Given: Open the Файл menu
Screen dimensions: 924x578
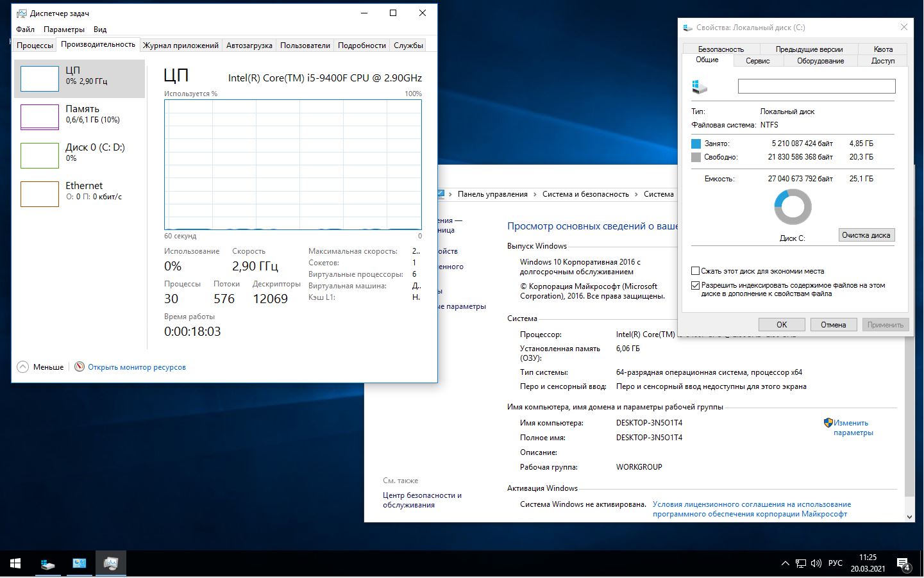Looking at the screenshot, I should pyautogui.click(x=26, y=29).
